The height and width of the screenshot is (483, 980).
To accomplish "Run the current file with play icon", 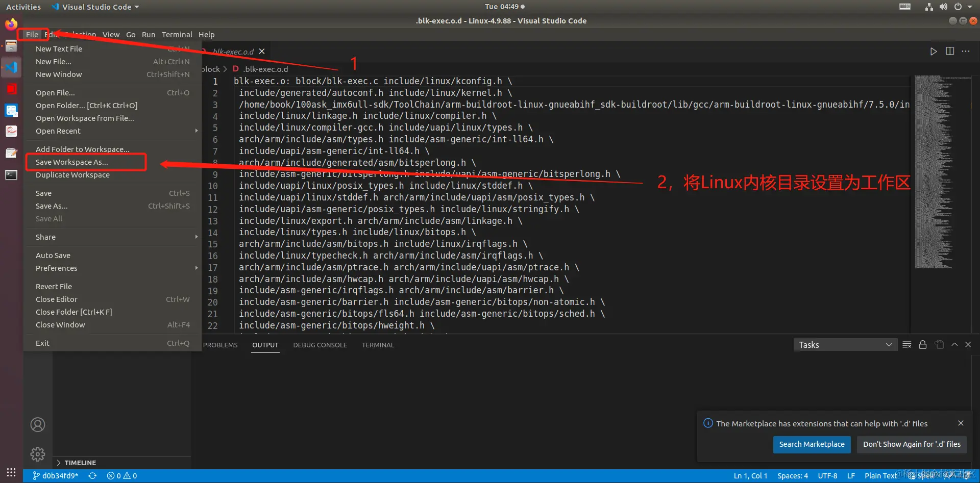I will (x=933, y=52).
